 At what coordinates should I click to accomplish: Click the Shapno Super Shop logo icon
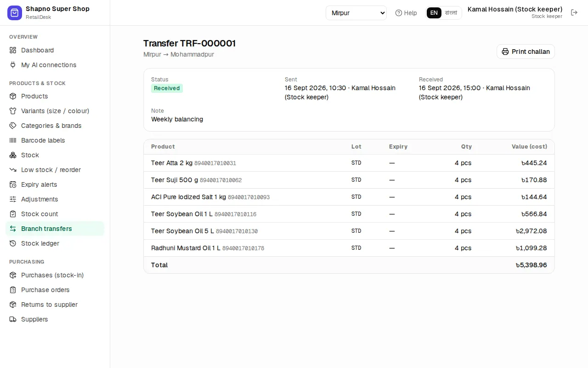click(x=15, y=13)
